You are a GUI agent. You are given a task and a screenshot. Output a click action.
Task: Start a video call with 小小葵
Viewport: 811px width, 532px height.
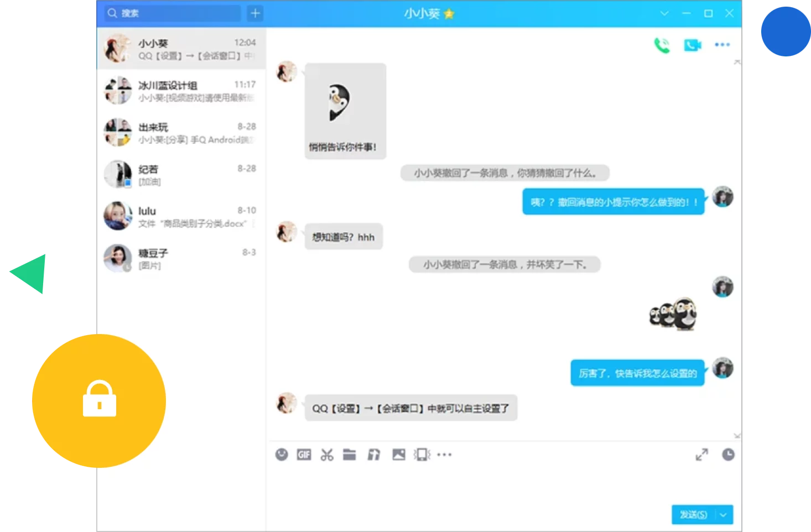(x=692, y=45)
